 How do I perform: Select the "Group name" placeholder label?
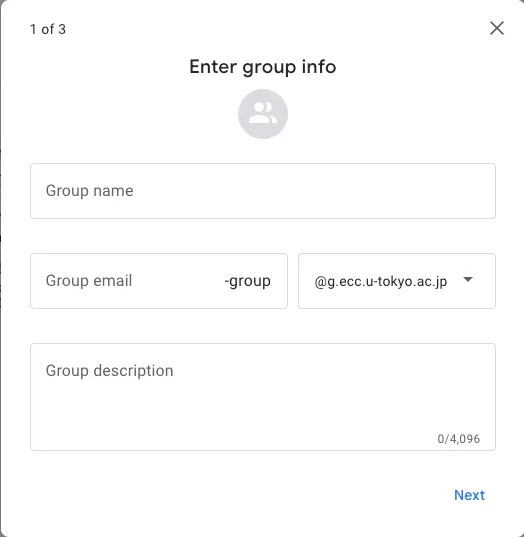pyautogui.click(x=89, y=191)
